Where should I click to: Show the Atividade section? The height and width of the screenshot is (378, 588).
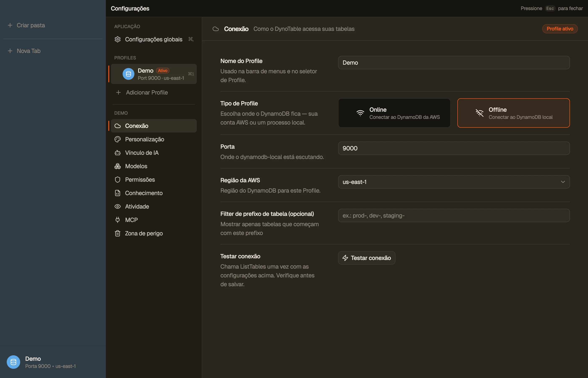(154, 206)
